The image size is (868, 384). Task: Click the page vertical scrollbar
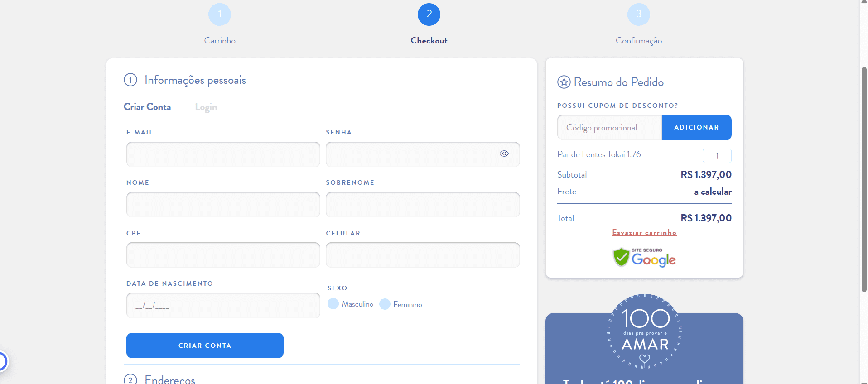pos(863,181)
